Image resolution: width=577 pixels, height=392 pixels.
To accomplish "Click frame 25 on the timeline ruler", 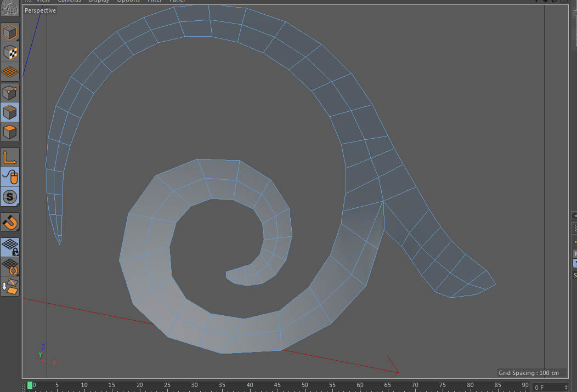I will pos(167,385).
